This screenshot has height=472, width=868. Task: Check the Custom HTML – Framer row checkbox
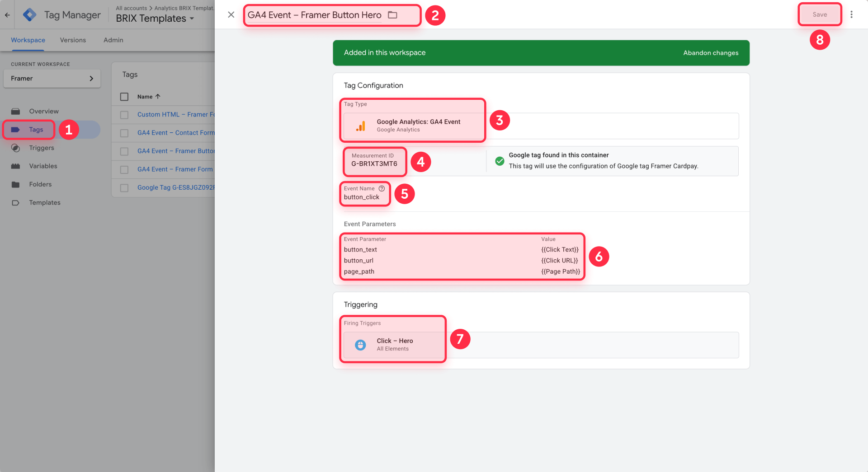click(x=124, y=115)
